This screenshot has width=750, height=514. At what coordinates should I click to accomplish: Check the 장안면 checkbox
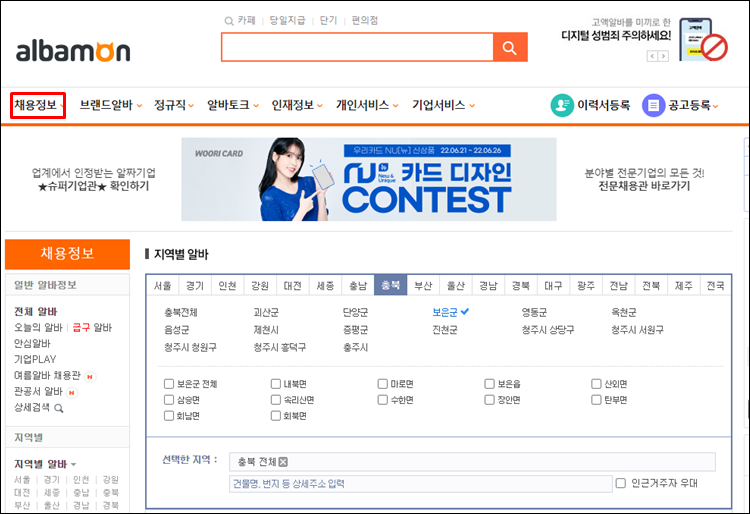489,400
